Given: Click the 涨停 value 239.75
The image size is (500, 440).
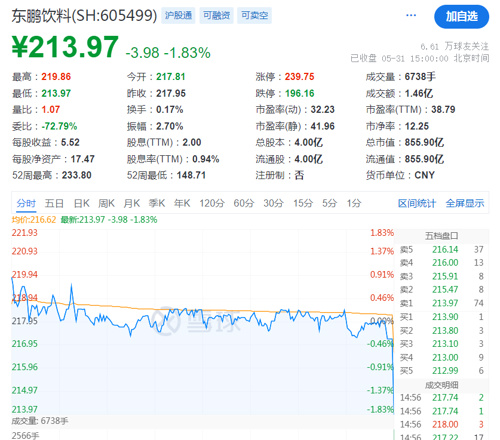Looking at the screenshot, I should (299, 77).
